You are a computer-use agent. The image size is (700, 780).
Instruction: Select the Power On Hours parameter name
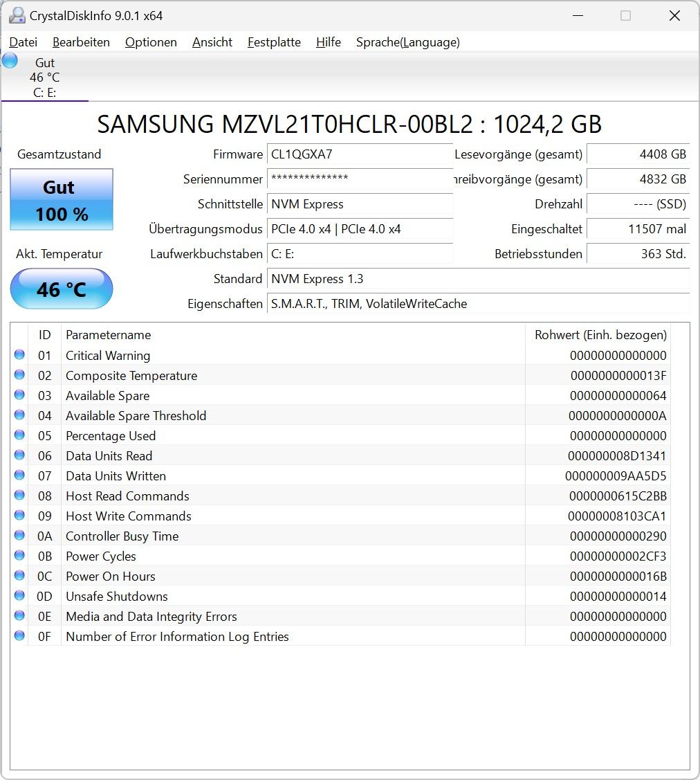pos(111,576)
